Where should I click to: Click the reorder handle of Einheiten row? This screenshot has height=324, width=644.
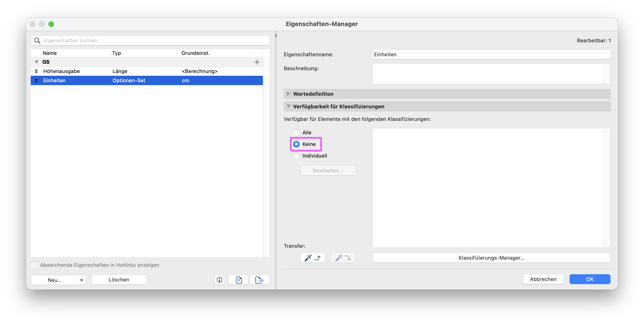tap(36, 80)
